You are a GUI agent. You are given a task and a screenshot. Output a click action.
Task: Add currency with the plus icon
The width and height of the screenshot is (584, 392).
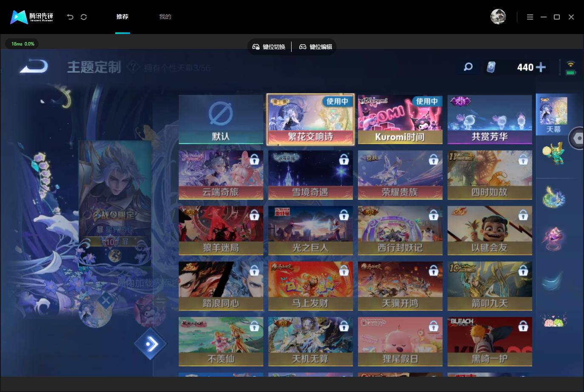tap(541, 67)
